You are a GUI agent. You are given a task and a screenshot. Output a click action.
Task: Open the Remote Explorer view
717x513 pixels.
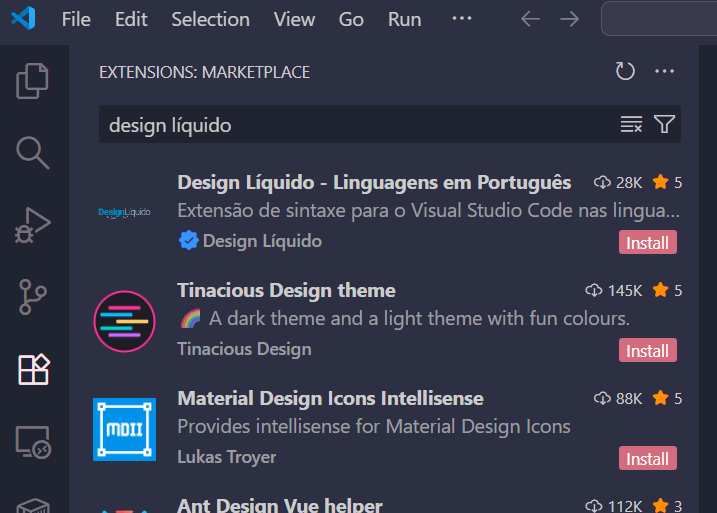coord(33,442)
